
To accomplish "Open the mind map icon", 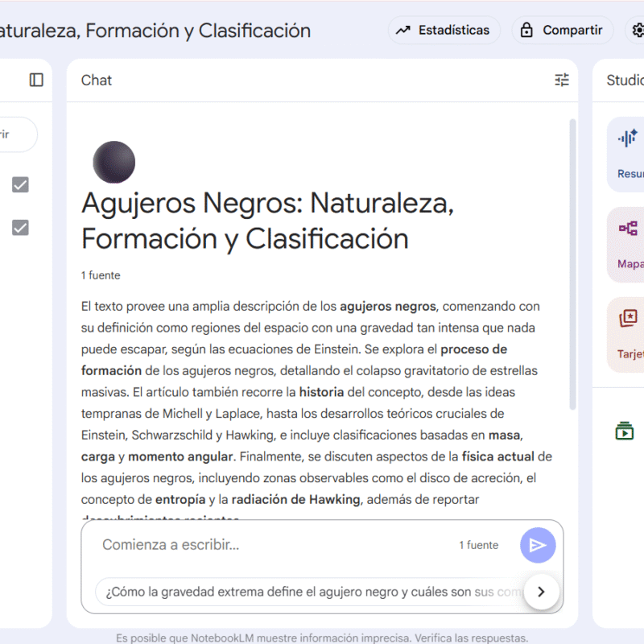I will [x=628, y=229].
